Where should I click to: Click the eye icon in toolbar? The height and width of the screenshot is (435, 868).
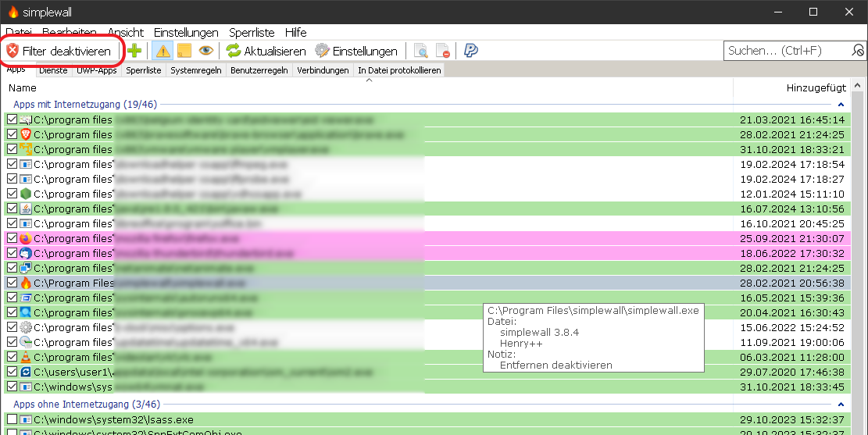point(206,50)
